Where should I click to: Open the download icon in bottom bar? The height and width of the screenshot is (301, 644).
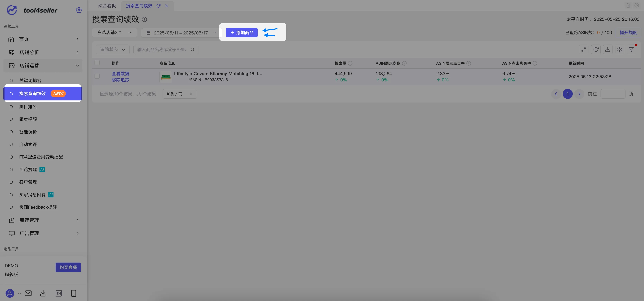click(x=43, y=293)
